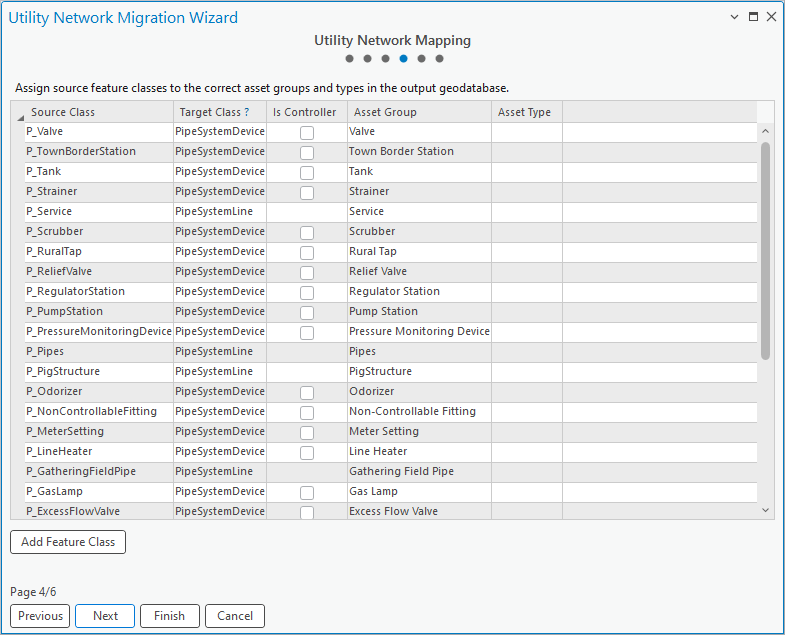Select the P_Valve source class row
The image size is (785, 635).
click(99, 132)
